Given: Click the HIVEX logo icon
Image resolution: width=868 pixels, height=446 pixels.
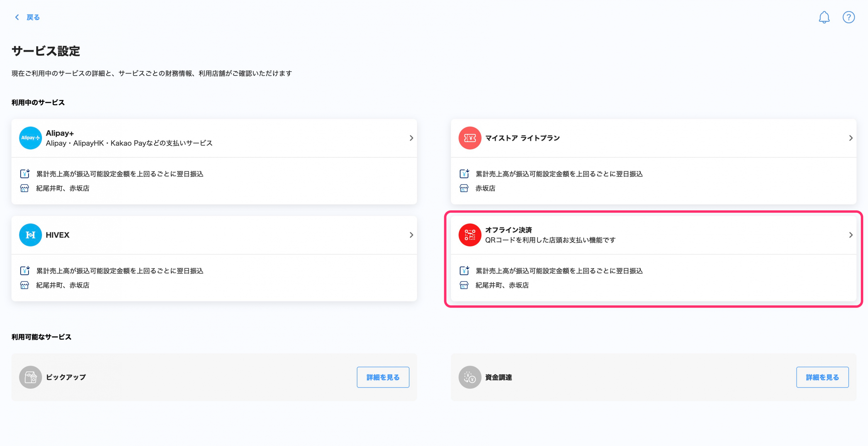Looking at the screenshot, I should (x=30, y=235).
